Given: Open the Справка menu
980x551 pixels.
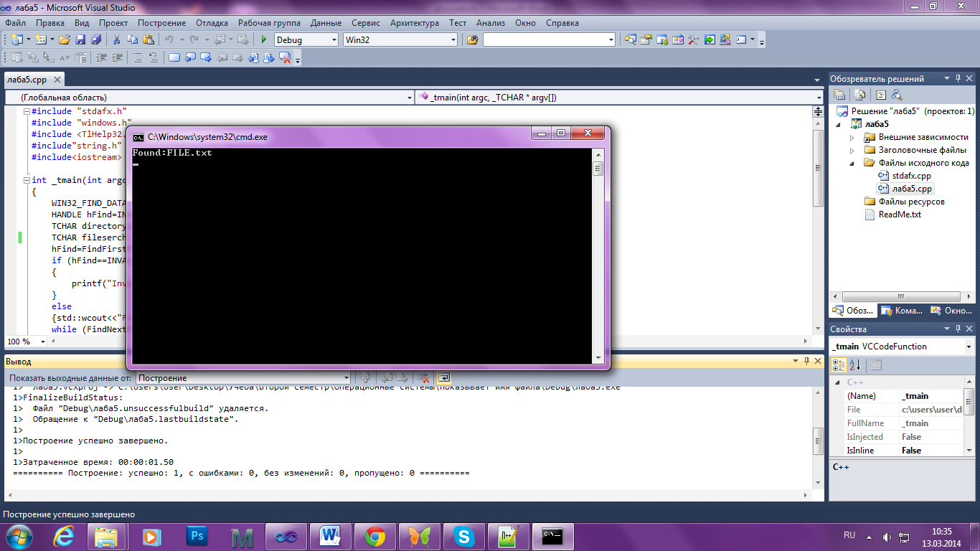Looking at the screenshot, I should point(562,23).
